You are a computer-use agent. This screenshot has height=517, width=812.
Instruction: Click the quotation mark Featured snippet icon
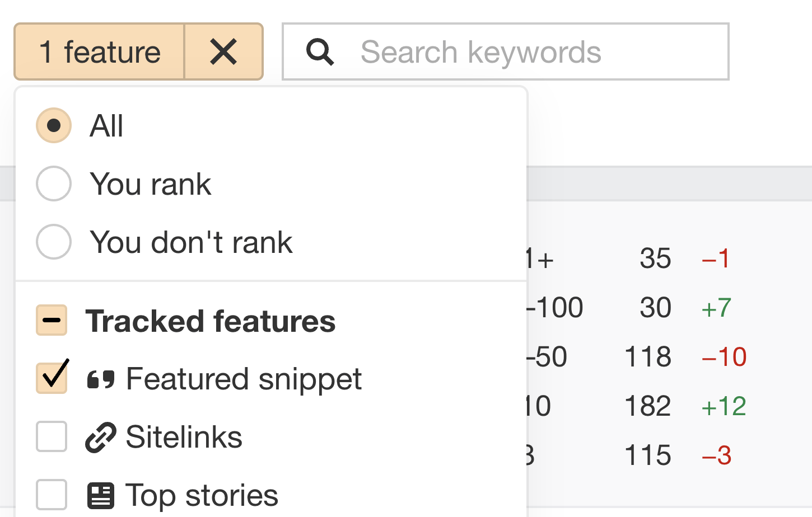pos(100,379)
